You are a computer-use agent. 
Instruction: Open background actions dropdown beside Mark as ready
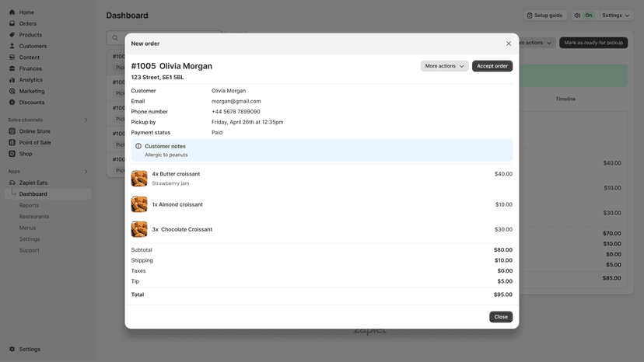click(x=537, y=43)
